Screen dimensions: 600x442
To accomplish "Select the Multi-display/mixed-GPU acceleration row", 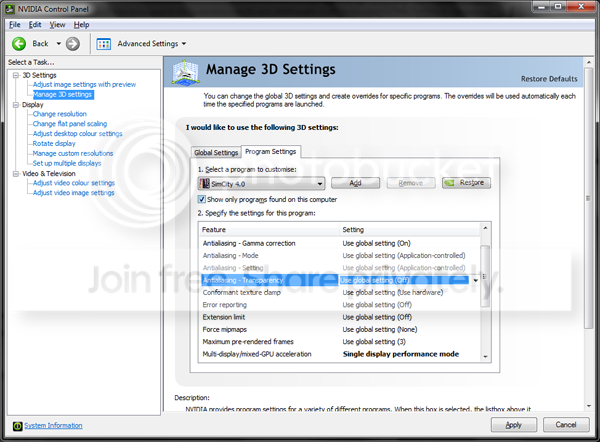I will click(x=340, y=354).
